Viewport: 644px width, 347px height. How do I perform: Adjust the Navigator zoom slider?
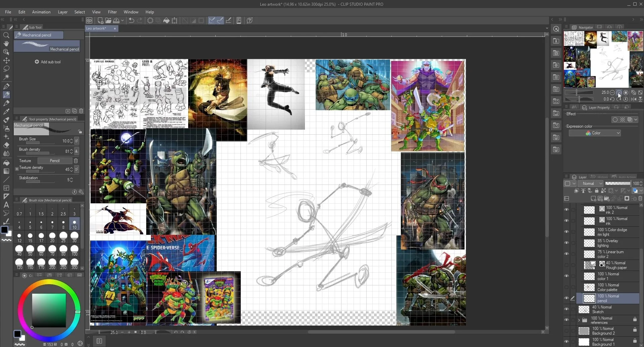579,92
